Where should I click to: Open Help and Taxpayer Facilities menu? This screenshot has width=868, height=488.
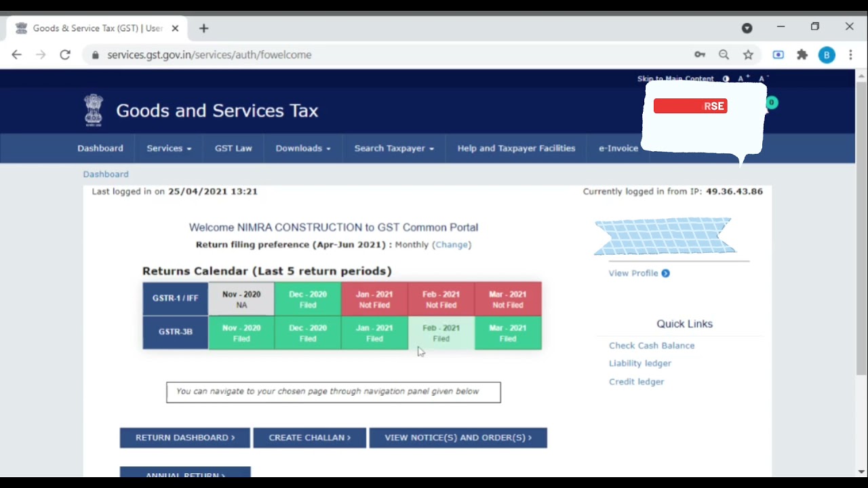click(516, 148)
